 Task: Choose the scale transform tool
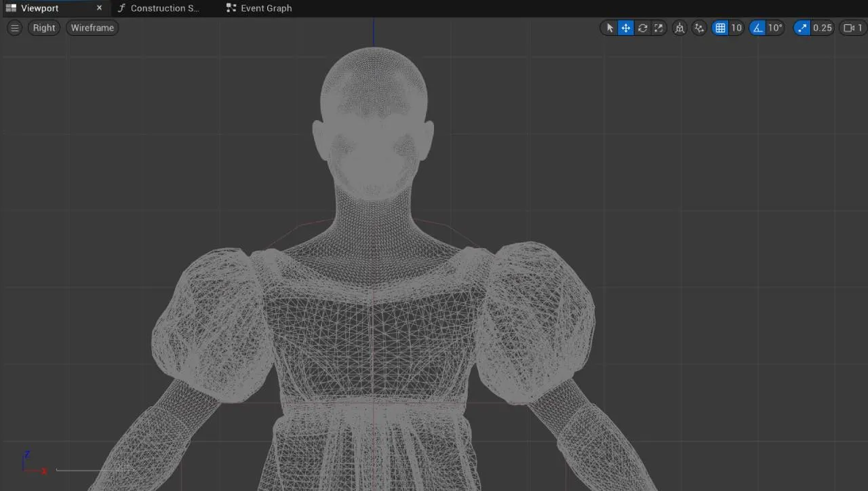pos(658,28)
